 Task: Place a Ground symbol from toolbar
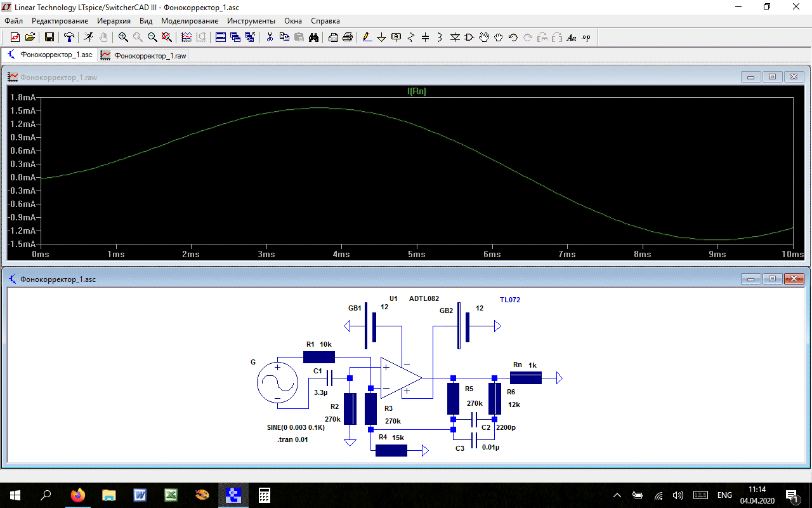381,37
